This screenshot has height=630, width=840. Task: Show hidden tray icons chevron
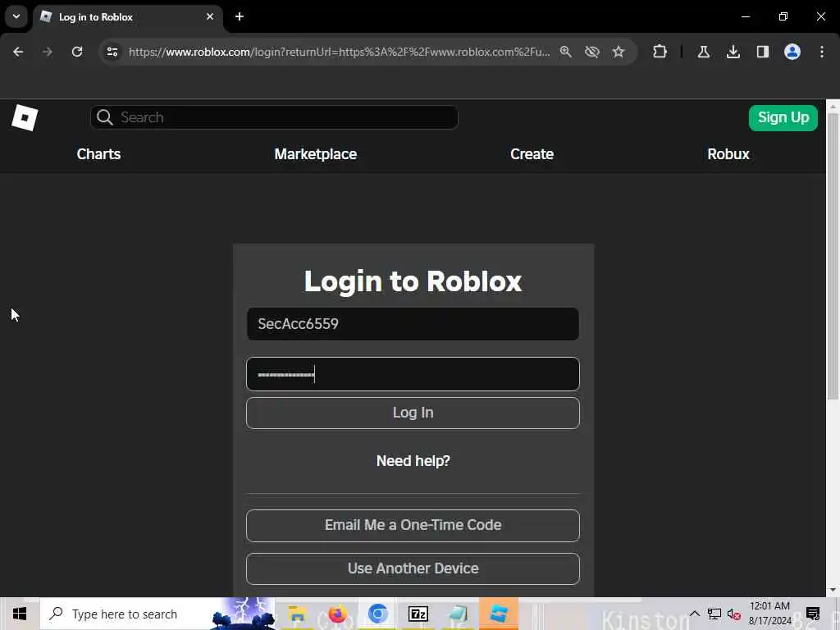[x=694, y=614]
